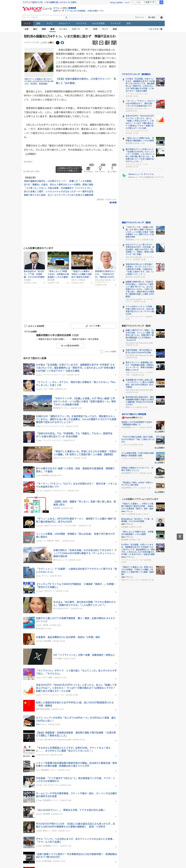Click the Yahoo! JAPAN News logo
The width and height of the screenshot is (186, 868).
[x=37, y=9]
